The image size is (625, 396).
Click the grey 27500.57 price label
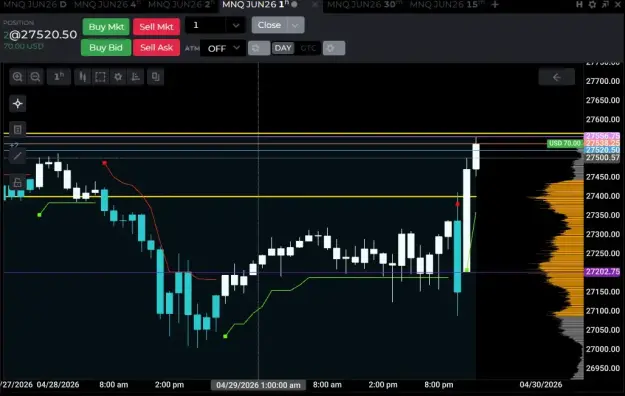(x=602, y=158)
